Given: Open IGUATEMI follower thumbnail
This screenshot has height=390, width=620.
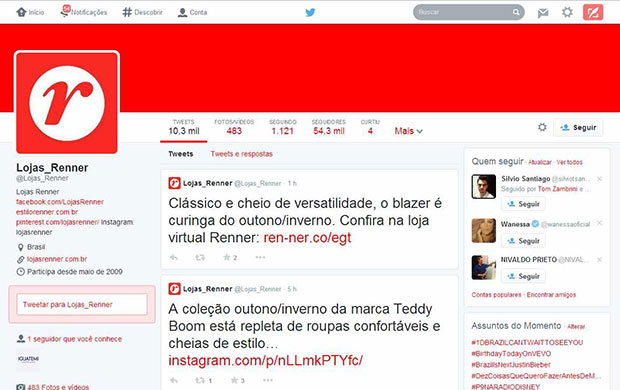Looking at the screenshot, I should [x=28, y=359].
